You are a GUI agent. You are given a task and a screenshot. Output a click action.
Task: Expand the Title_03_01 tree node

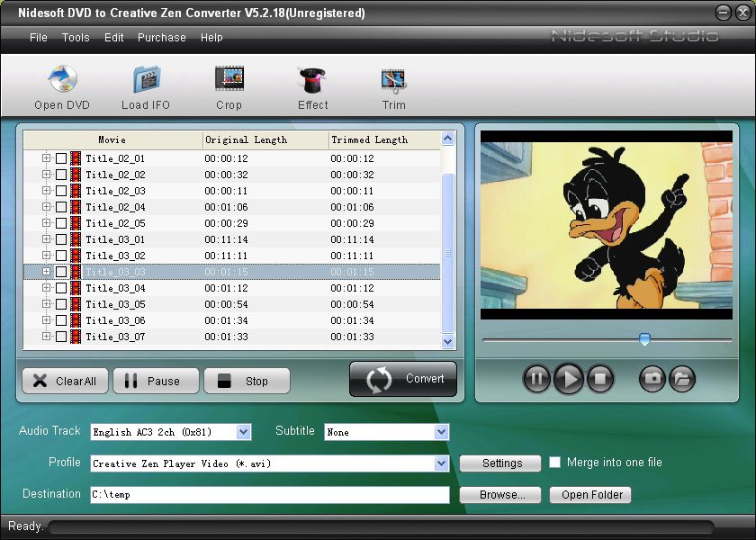46,238
